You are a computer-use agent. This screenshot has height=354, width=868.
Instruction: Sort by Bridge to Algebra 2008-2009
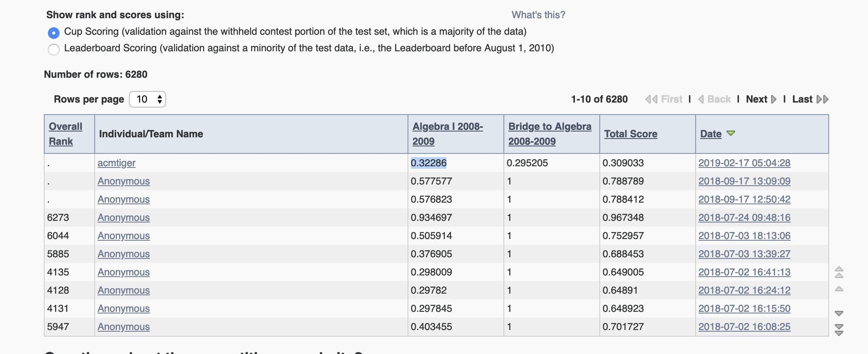550,134
